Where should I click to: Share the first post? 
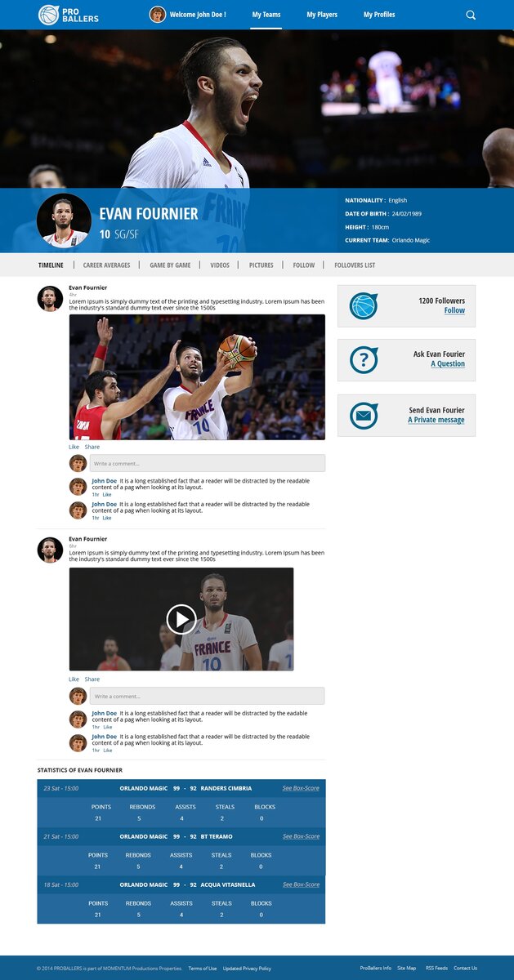(92, 447)
